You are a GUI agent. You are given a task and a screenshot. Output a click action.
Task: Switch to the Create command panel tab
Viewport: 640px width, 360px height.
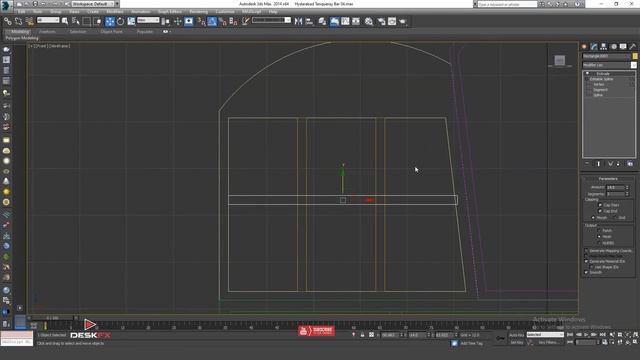(584, 47)
